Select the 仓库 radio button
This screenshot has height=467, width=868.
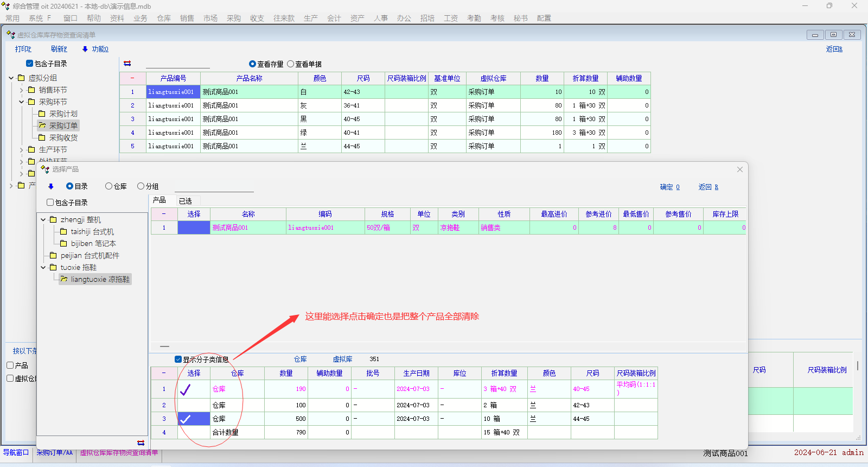tap(108, 186)
